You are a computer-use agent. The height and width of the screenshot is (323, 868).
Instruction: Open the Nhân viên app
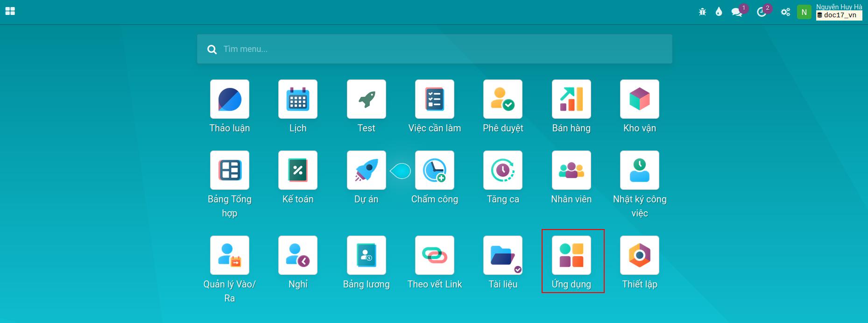572,170
